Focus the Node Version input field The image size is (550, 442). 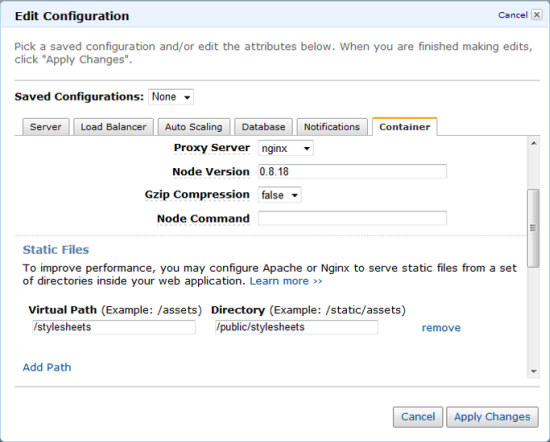[x=352, y=172]
